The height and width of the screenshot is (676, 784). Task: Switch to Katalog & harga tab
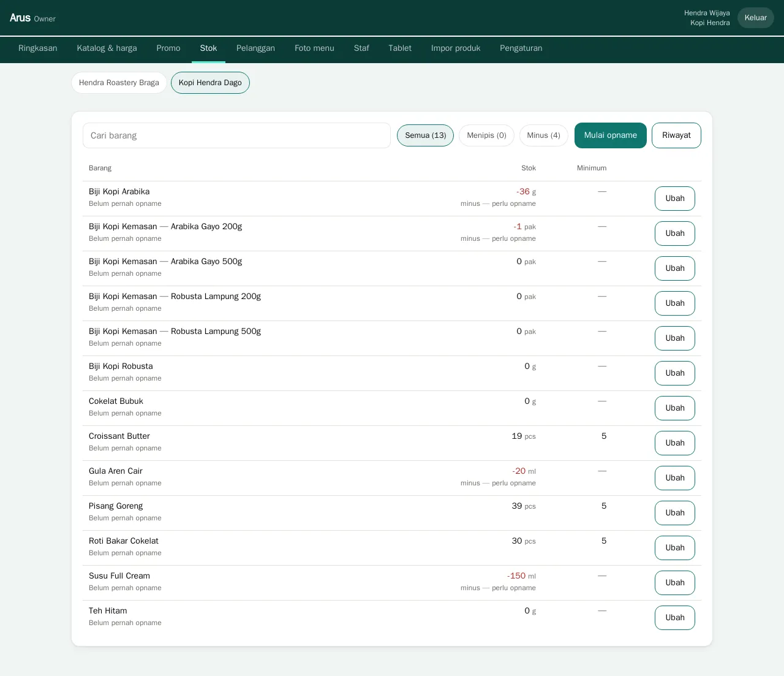coord(107,48)
